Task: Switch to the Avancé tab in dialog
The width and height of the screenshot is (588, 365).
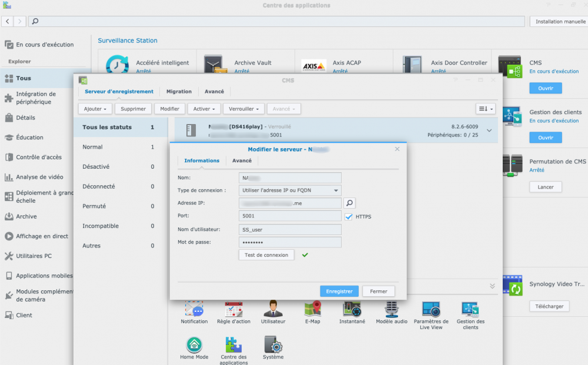Action: point(242,160)
